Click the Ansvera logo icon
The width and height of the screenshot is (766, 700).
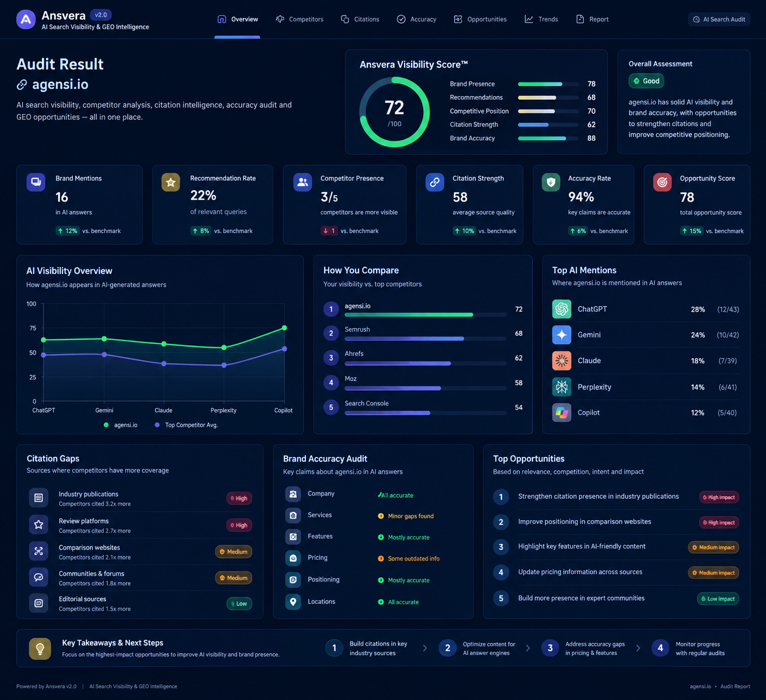pyautogui.click(x=26, y=19)
